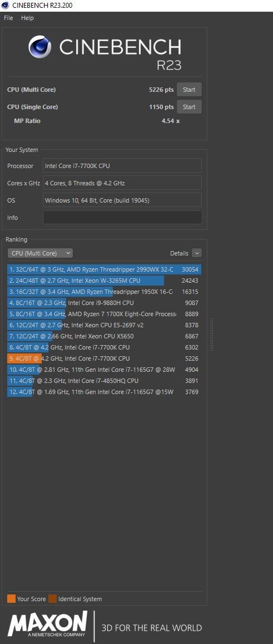This screenshot has width=273, height=644.
Task: Click the Info input field
Action: pos(122,218)
